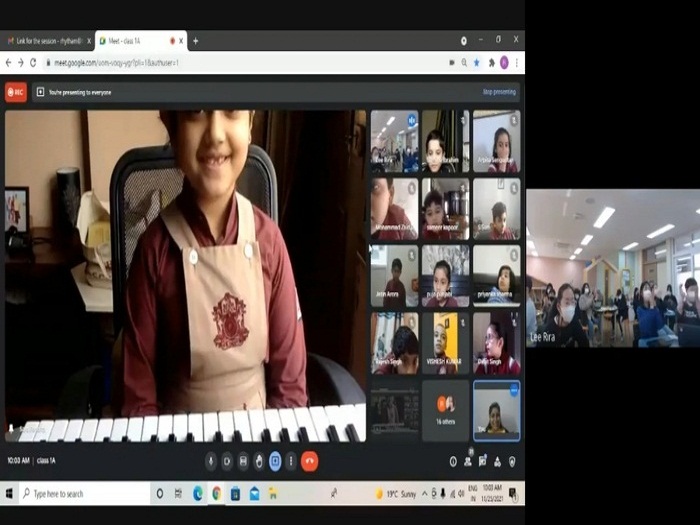Select Jatin Arora's participant tile
The width and height of the screenshot is (700, 525).
[x=395, y=276]
